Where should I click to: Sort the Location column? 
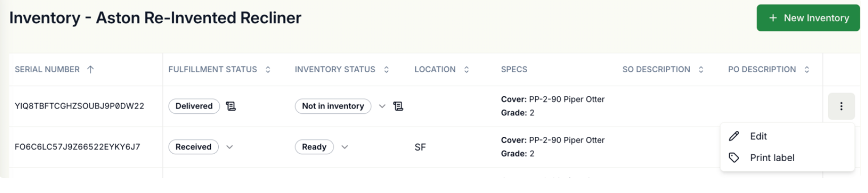point(466,70)
